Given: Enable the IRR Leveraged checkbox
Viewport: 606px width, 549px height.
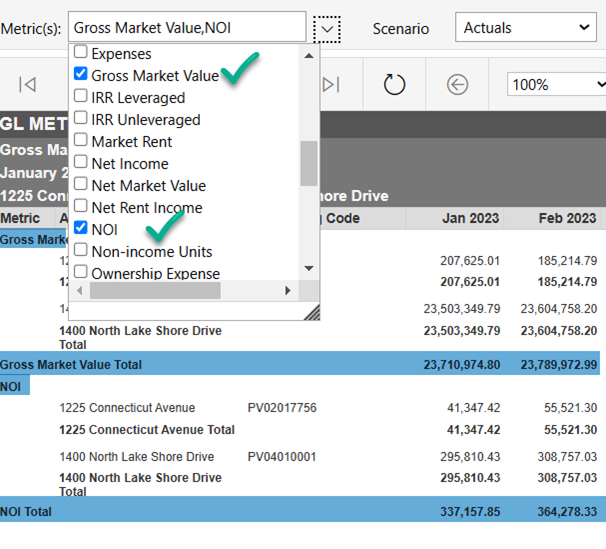Looking at the screenshot, I should [x=81, y=97].
